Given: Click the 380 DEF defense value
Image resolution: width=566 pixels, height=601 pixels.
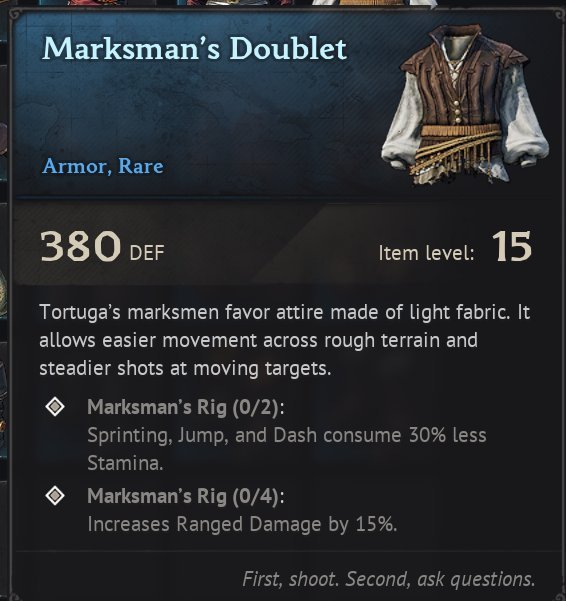Looking at the screenshot, I should click(102, 246).
